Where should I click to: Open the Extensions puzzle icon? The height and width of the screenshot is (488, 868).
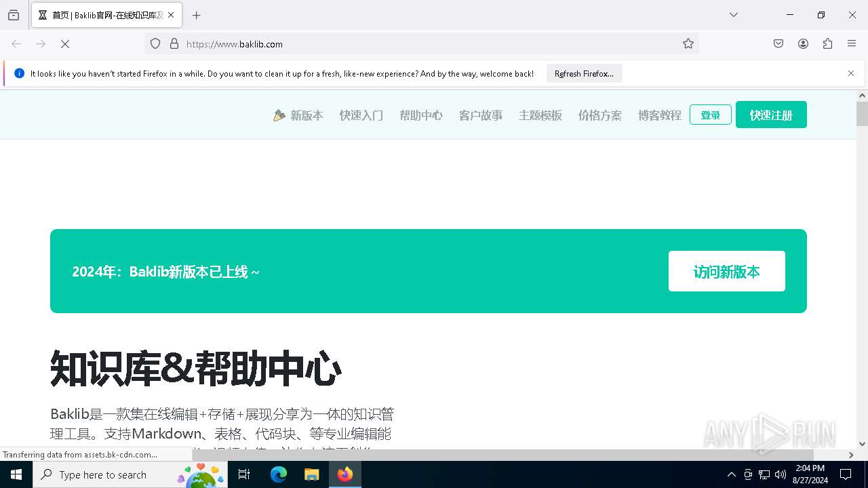pos(827,44)
